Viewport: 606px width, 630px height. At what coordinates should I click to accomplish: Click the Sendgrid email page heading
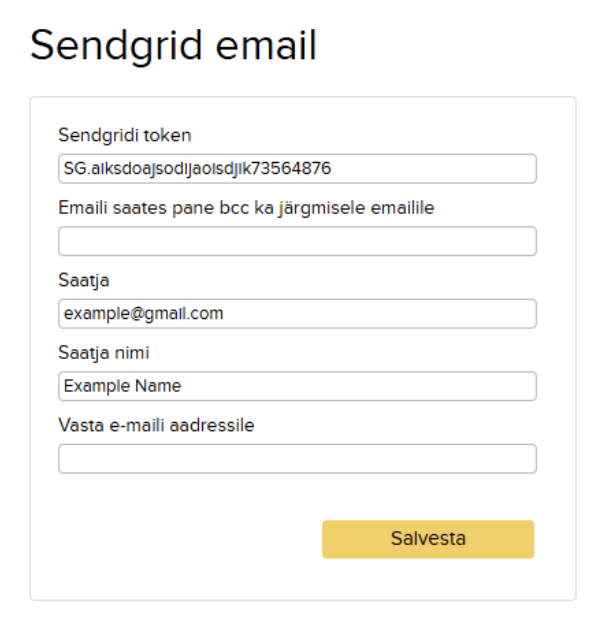tap(173, 46)
